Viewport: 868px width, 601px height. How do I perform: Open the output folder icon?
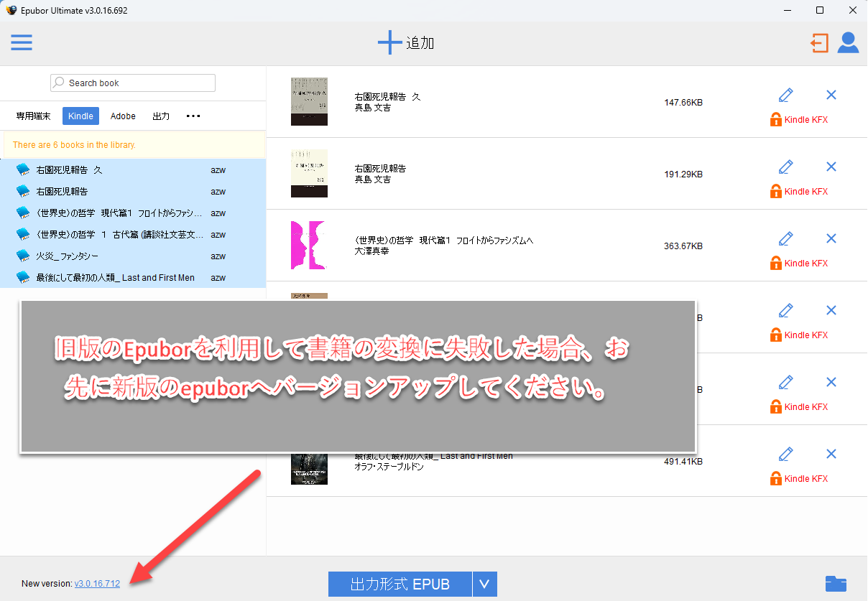coord(836,584)
